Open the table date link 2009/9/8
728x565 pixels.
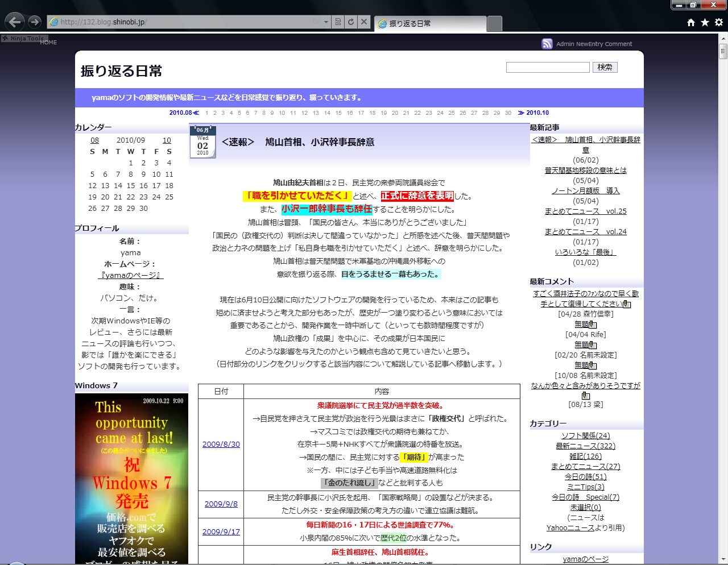click(221, 504)
